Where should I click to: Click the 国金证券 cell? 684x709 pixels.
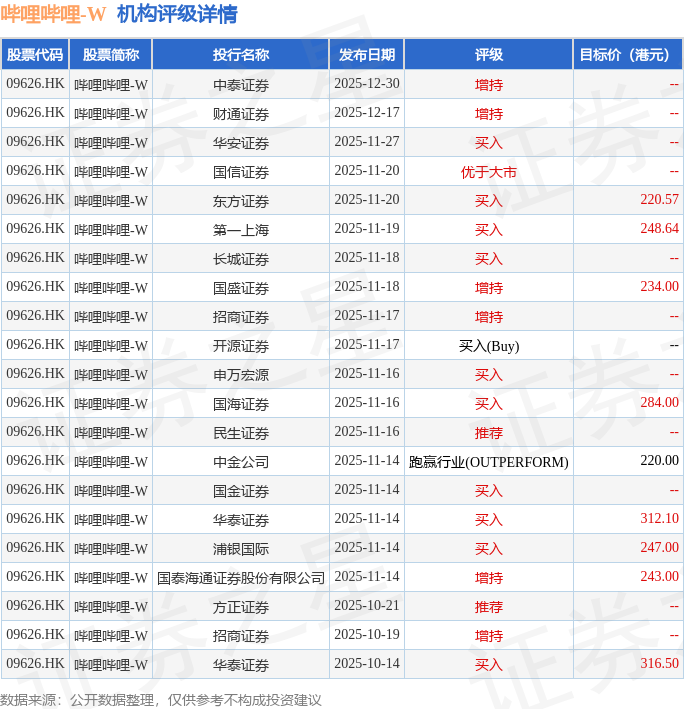tap(241, 491)
